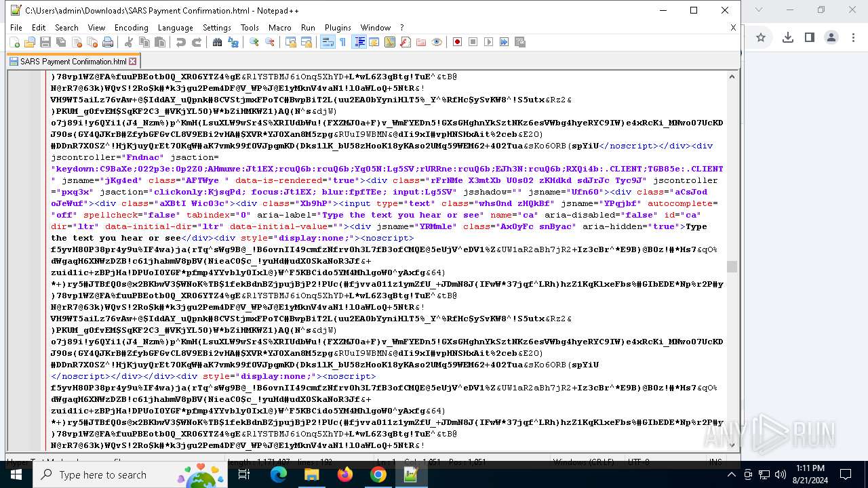Viewport: 868px width, 488px height.
Task: Save the current file icon
Action: [45, 42]
